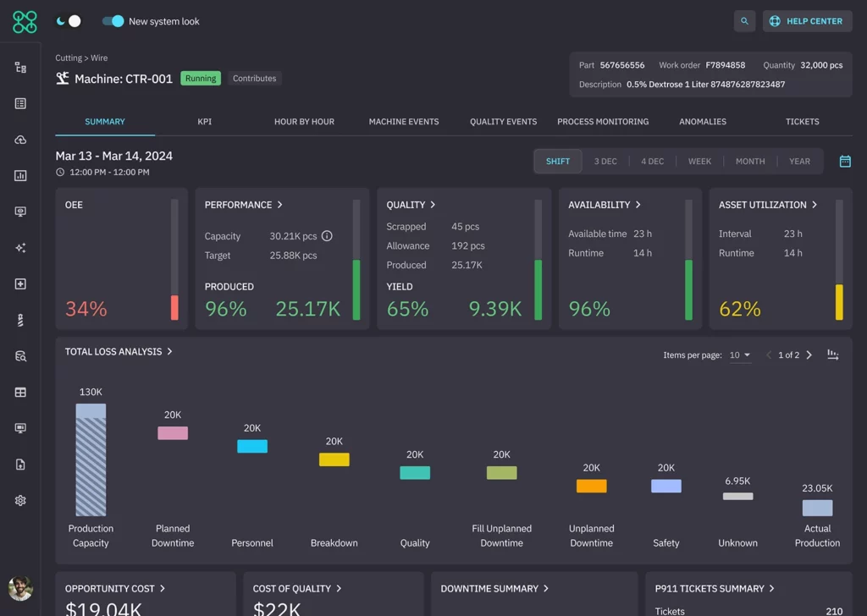Screen dimensions: 867x616
Task: Open the calendar date picker icon
Action: pyautogui.click(x=844, y=162)
